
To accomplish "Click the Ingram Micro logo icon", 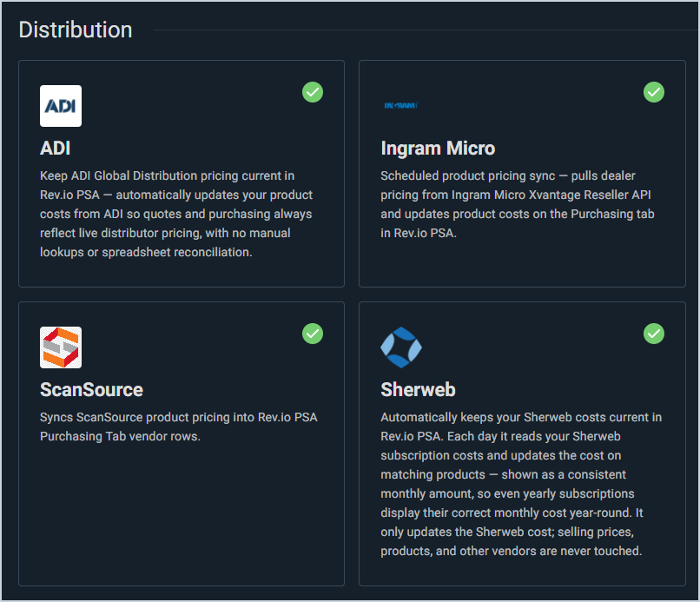I will point(401,105).
